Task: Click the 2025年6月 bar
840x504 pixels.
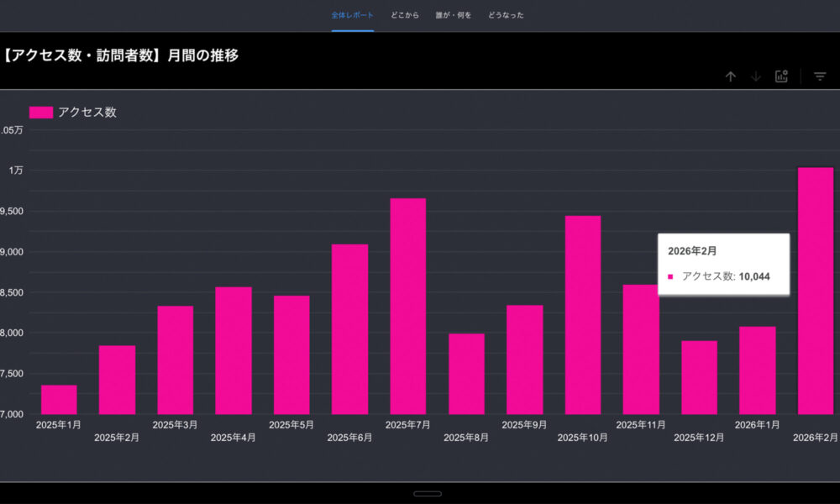Action: (x=349, y=329)
